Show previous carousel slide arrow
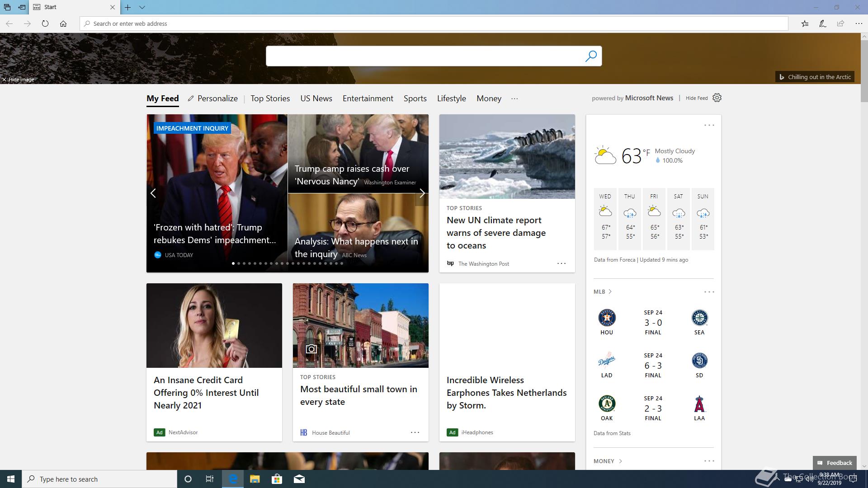This screenshot has width=868, height=488. pyautogui.click(x=153, y=193)
